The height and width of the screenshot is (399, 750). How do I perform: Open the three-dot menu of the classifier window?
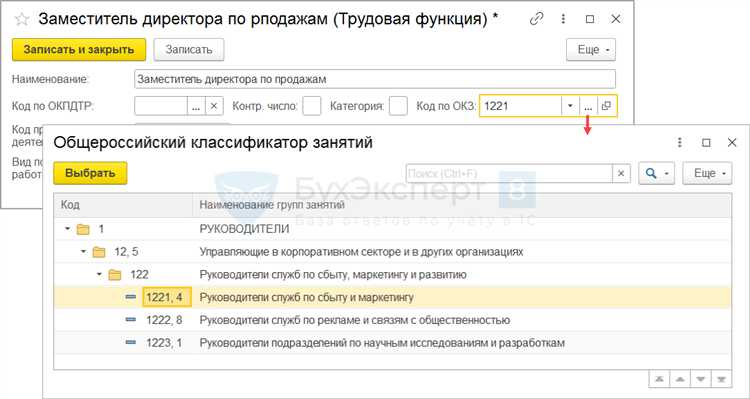click(679, 142)
